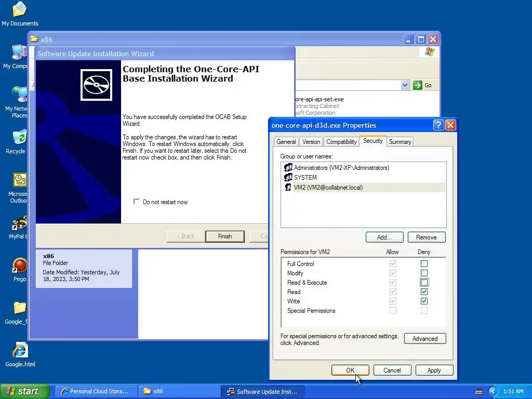
Task: Click the VM2 user icon
Action: click(x=288, y=187)
